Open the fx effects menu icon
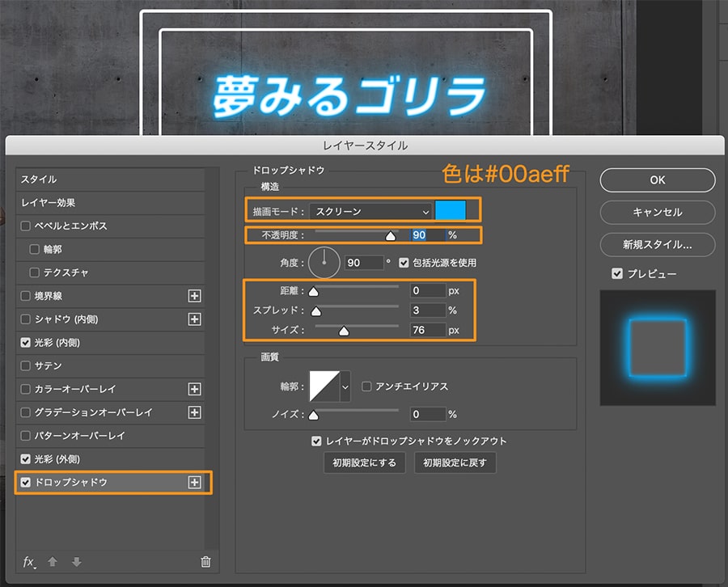 pyautogui.click(x=29, y=562)
